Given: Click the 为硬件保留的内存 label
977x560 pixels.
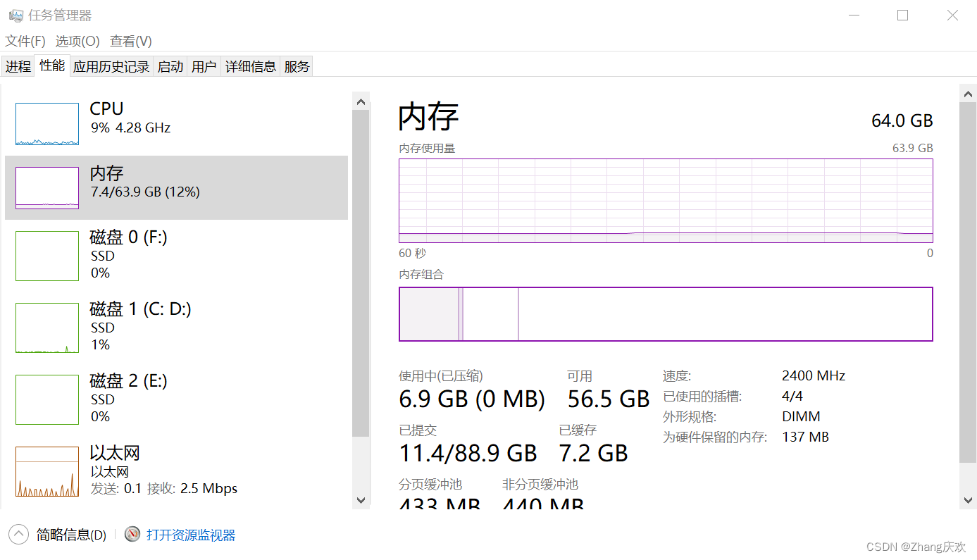Looking at the screenshot, I should tap(715, 437).
